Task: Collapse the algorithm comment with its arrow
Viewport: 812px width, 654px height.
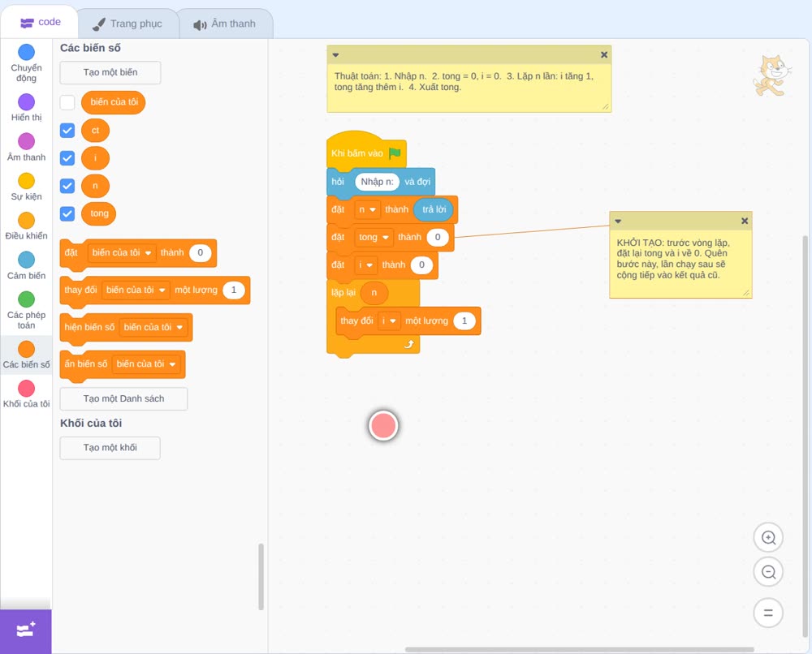Action: (335, 55)
